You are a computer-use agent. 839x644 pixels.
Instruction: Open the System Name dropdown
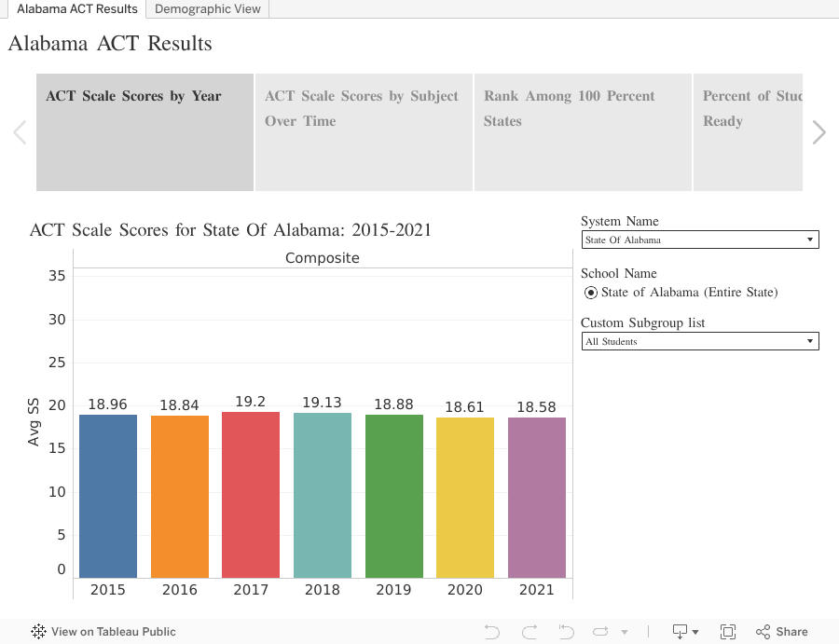coord(700,240)
